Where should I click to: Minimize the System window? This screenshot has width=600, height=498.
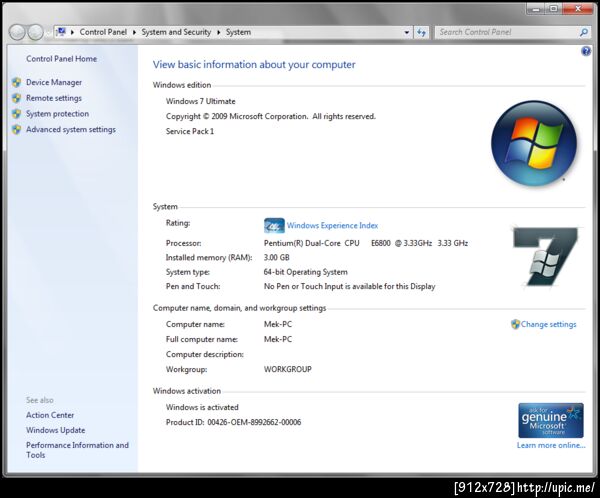pos(536,8)
